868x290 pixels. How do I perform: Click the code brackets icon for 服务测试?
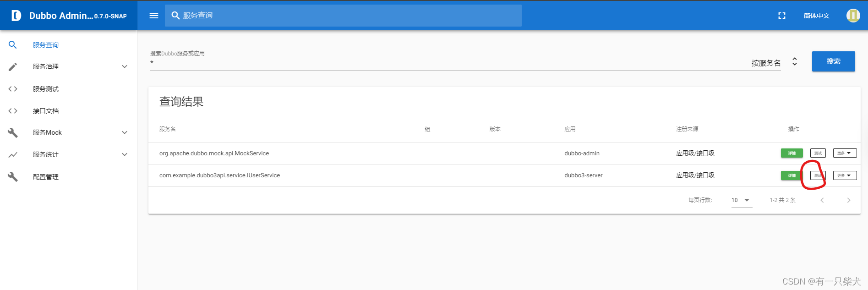pyautogui.click(x=13, y=89)
